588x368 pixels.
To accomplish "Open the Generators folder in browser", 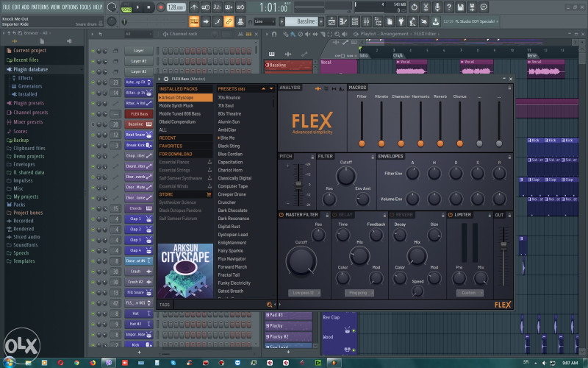I will pyautogui.click(x=30, y=86).
